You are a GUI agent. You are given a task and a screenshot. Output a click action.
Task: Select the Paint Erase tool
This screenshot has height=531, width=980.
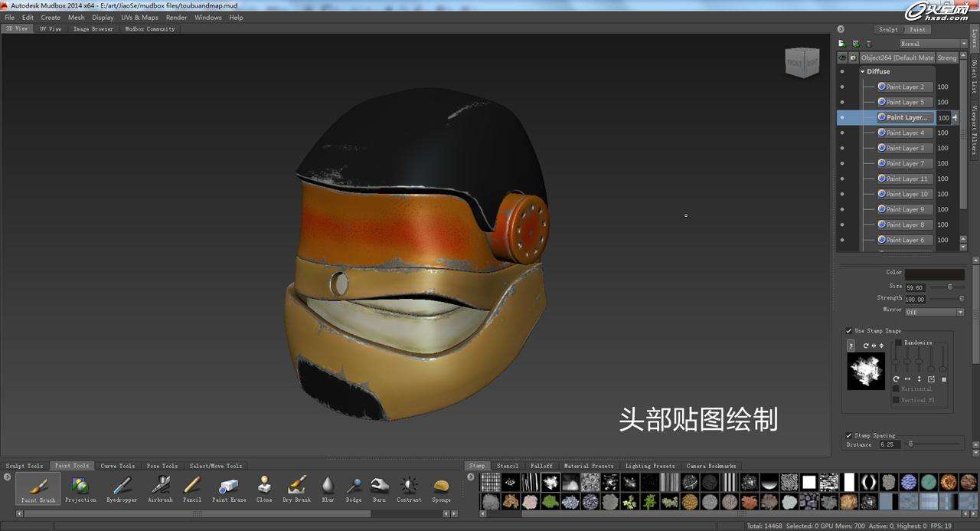coord(228,488)
